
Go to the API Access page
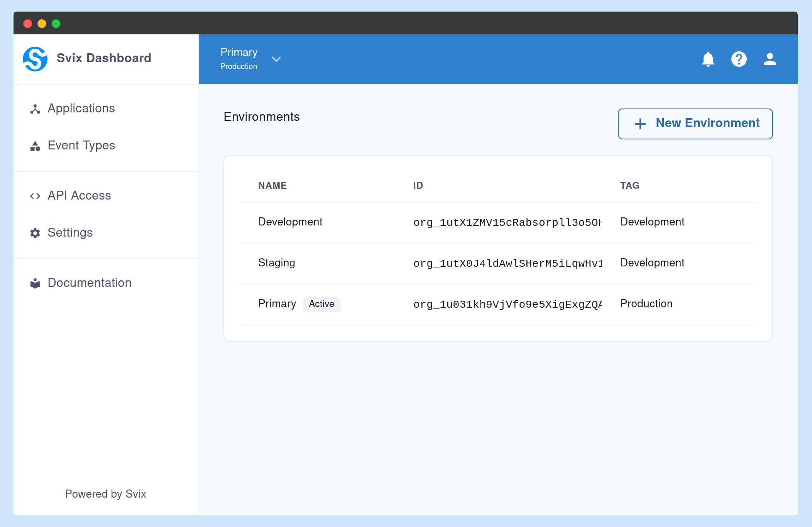pyautogui.click(x=79, y=195)
